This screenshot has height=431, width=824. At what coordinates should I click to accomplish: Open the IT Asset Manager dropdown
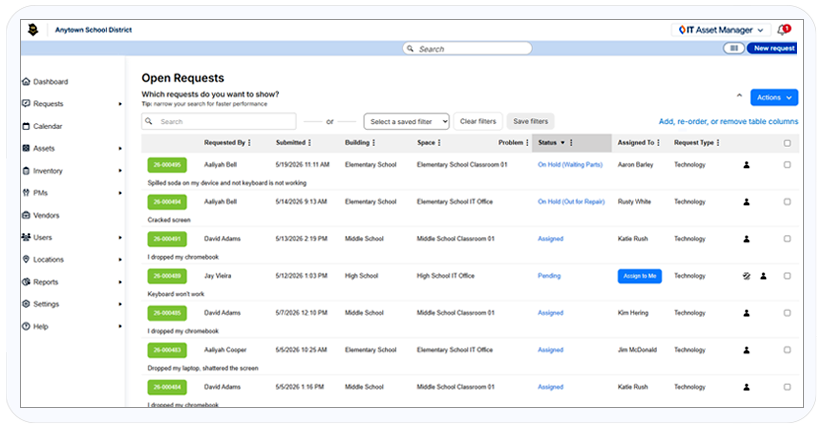(x=720, y=30)
